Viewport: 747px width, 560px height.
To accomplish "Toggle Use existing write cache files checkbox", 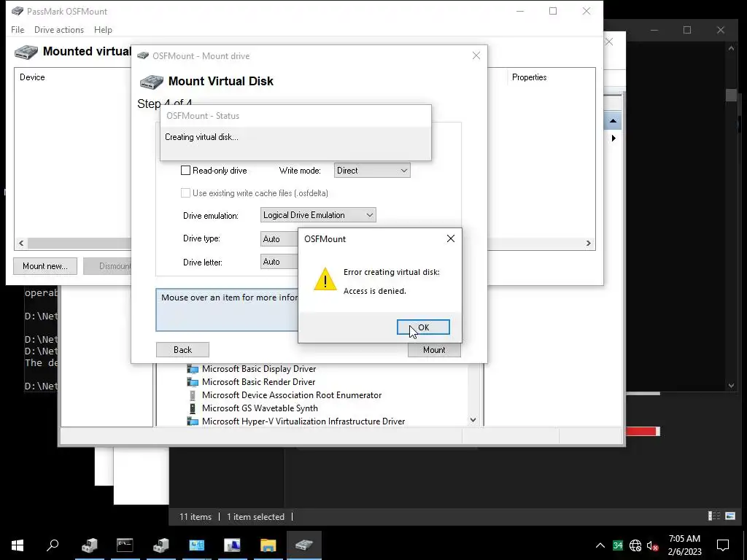I will click(186, 192).
